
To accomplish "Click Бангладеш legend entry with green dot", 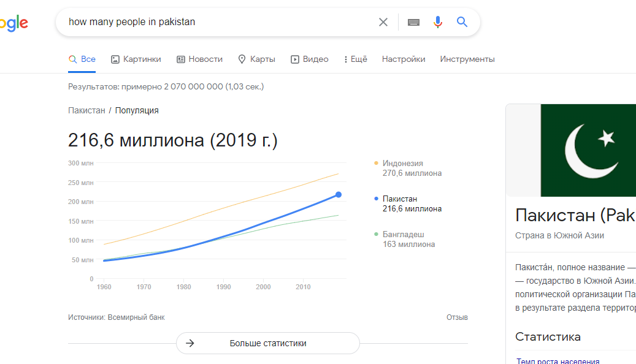I will (403, 235).
